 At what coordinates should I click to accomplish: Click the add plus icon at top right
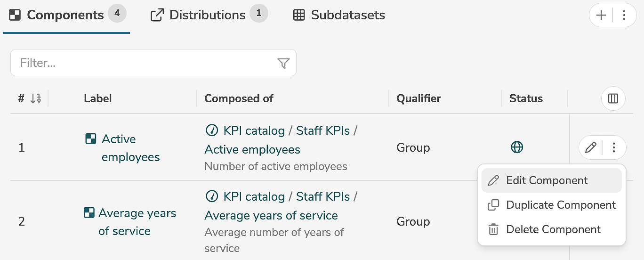click(601, 15)
